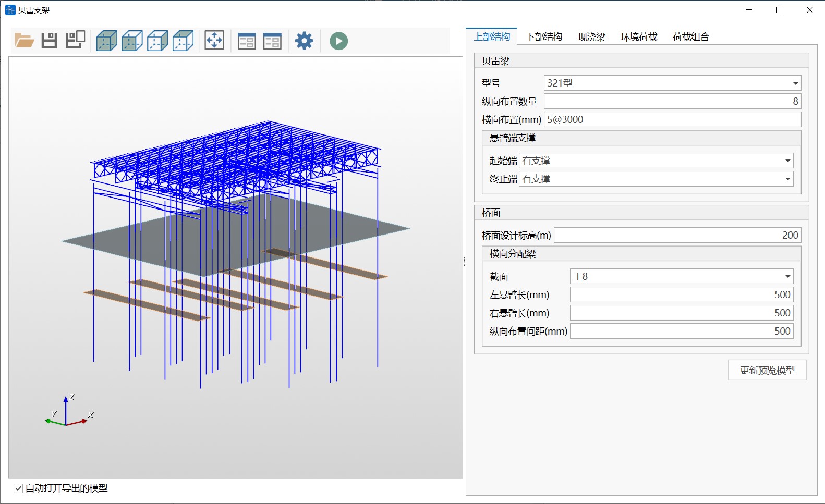
Task: Switch to front view cube icon
Action: coord(132,41)
